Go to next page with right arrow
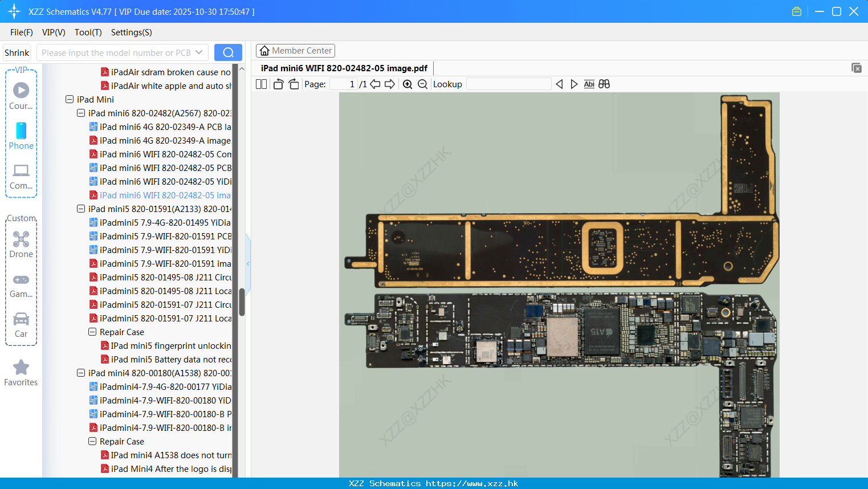The width and height of the screenshot is (868, 489). pos(390,84)
